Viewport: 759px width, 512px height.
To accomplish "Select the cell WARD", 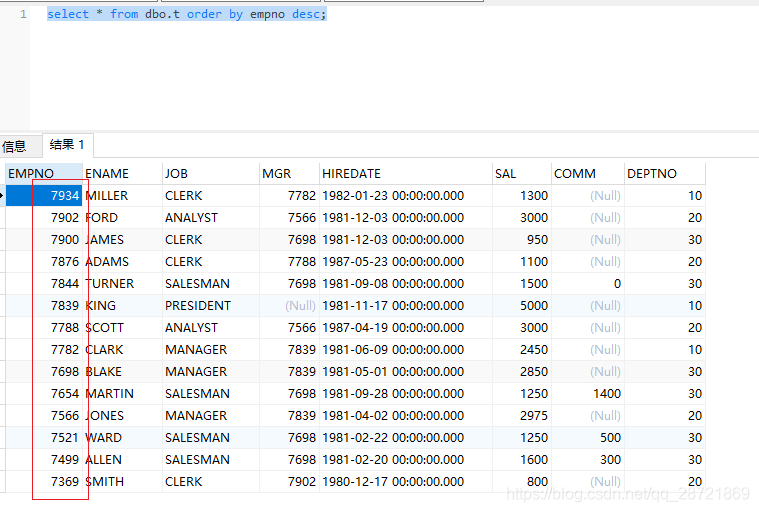I will [x=122, y=438].
